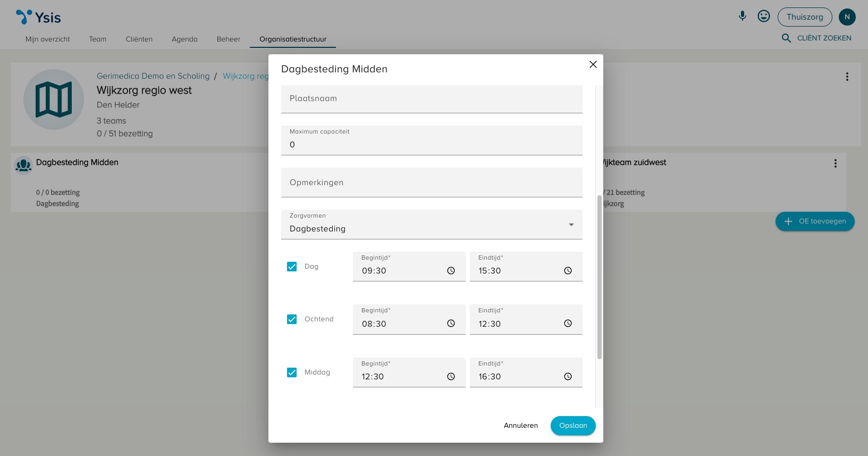
Task: Switch to the Agenda tab
Action: pyautogui.click(x=184, y=39)
